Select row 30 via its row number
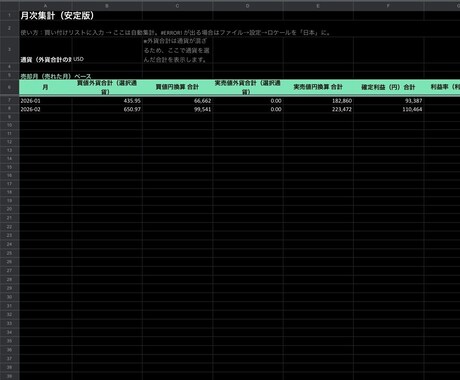Viewport: 460px width, 380px height. coord(9,297)
